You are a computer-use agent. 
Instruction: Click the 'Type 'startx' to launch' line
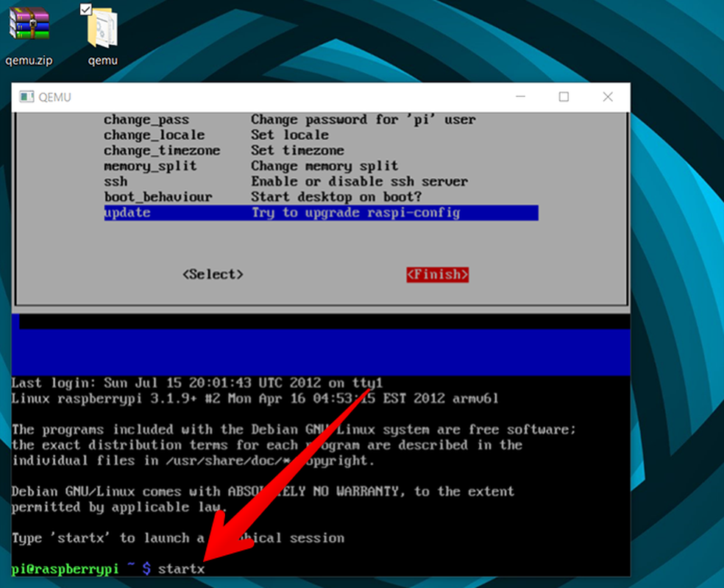pyautogui.click(x=178, y=538)
